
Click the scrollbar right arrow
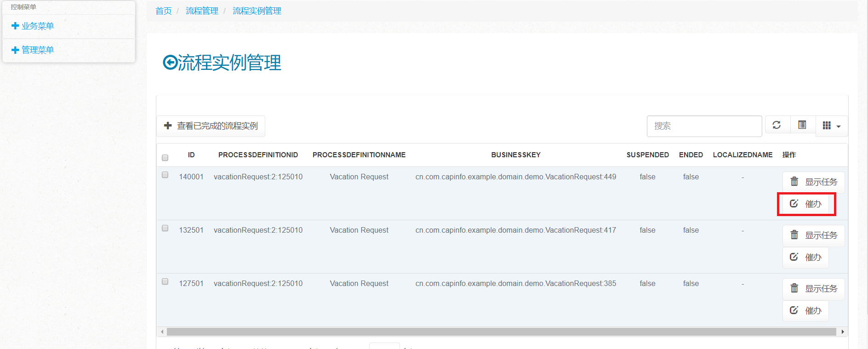842,332
